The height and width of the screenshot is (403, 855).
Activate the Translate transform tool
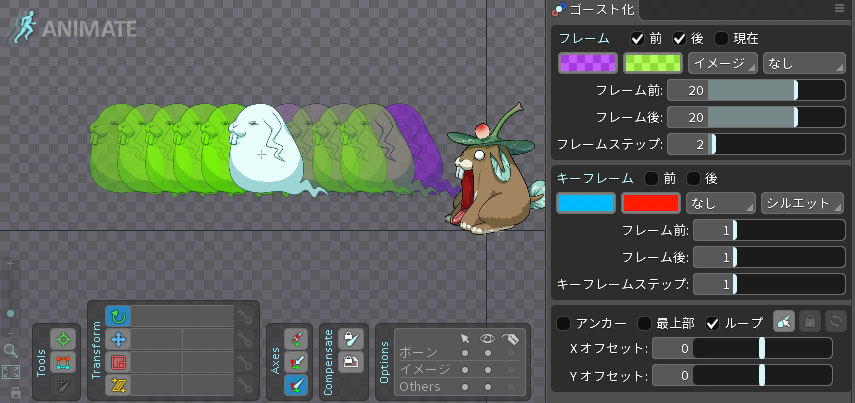pyautogui.click(x=118, y=339)
